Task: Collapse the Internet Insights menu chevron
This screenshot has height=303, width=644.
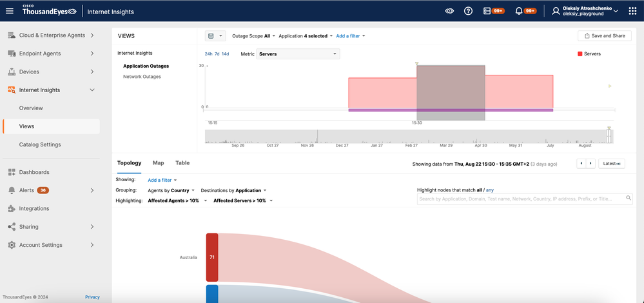Action: [92, 90]
